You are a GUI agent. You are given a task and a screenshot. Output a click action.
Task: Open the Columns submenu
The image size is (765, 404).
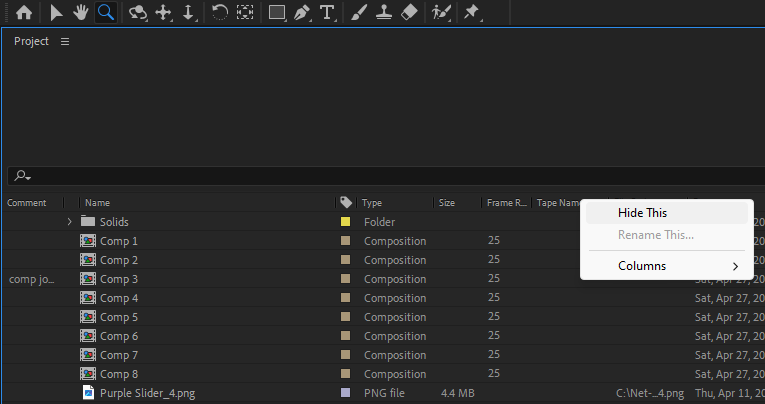click(666, 266)
